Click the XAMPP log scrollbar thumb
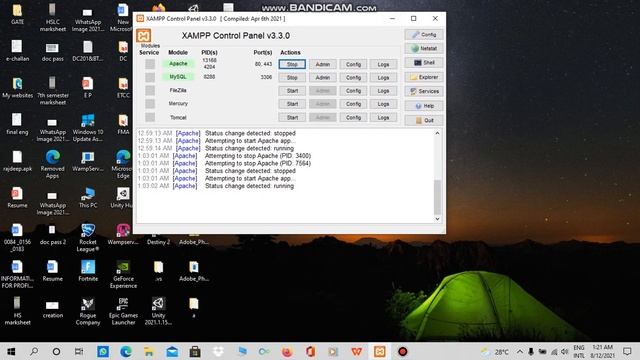Screen dimensions: 640x360 (x=437, y=197)
